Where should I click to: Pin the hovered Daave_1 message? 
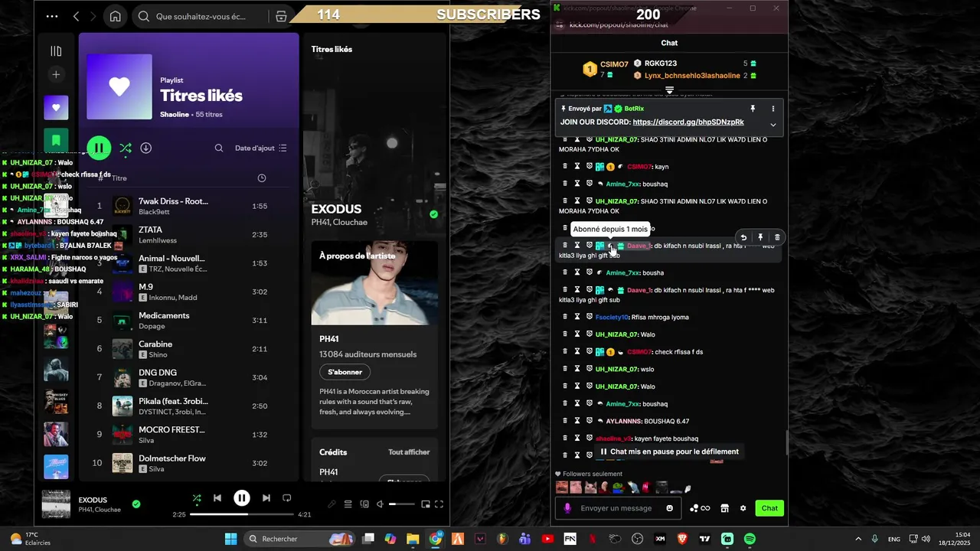tap(760, 238)
